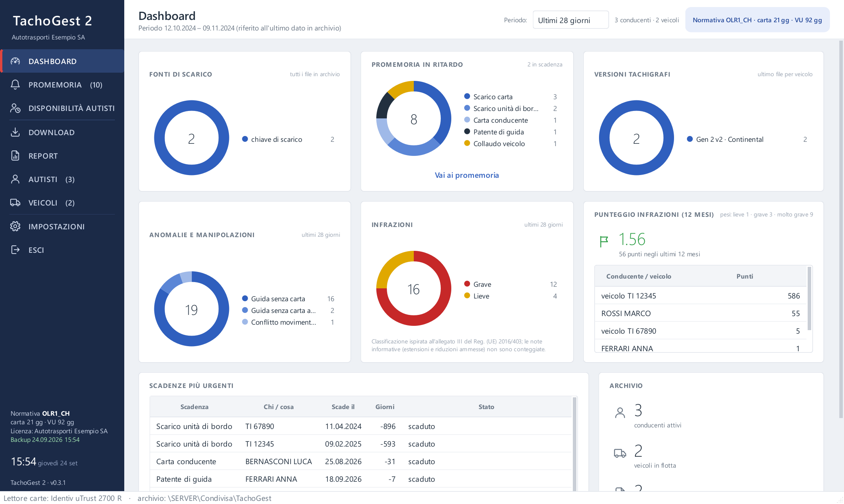Click the 'Guida senza carta' 16 legend entry
The width and height of the screenshot is (844, 504).
(x=288, y=299)
